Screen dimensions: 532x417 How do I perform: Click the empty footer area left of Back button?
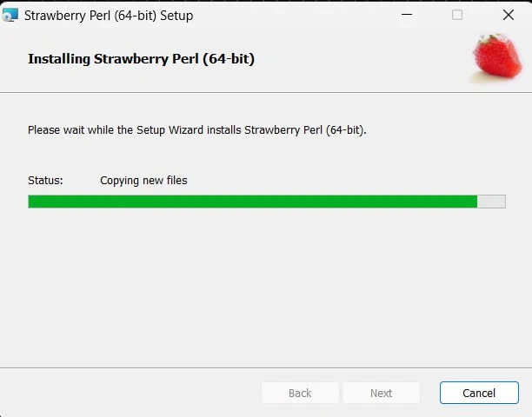pos(130,393)
